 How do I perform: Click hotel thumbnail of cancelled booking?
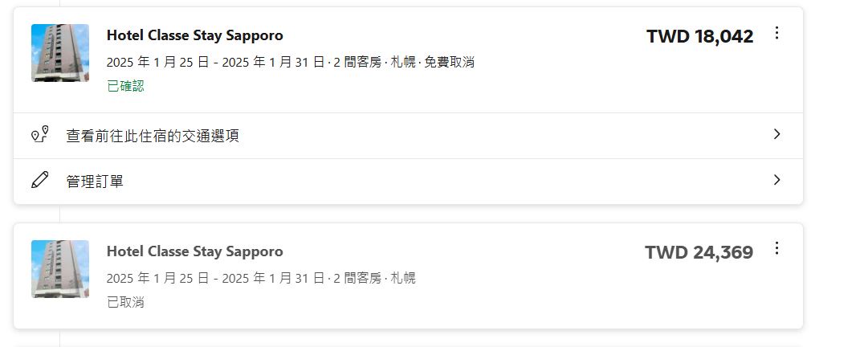tap(60, 269)
